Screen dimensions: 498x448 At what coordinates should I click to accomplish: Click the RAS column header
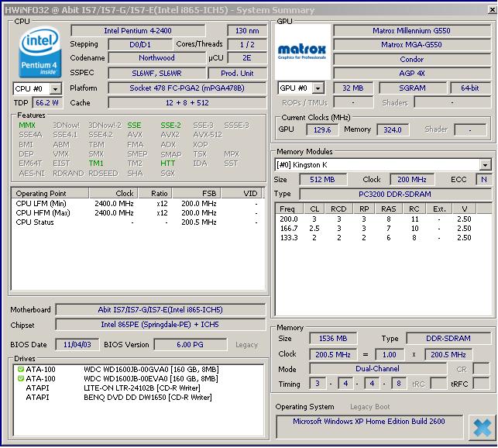[389, 209]
